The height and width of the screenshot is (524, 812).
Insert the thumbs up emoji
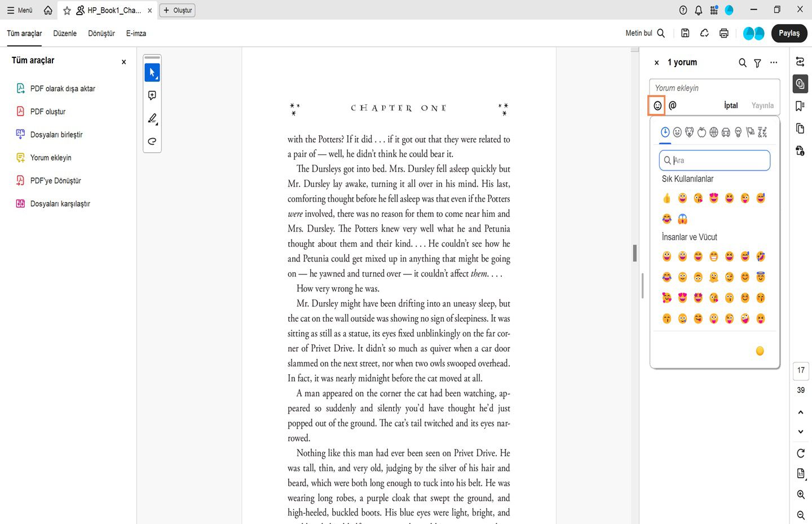pyautogui.click(x=667, y=198)
